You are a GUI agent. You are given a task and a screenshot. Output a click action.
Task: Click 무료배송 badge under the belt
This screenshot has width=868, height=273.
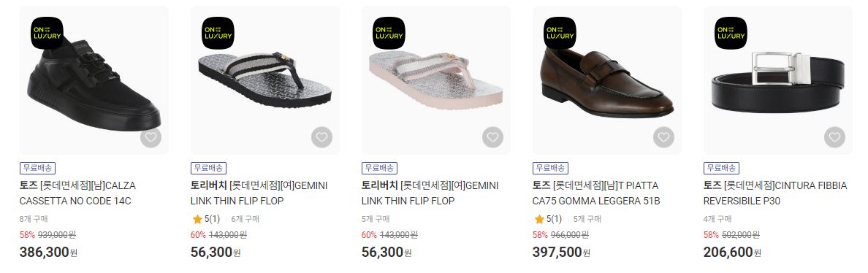click(x=722, y=168)
